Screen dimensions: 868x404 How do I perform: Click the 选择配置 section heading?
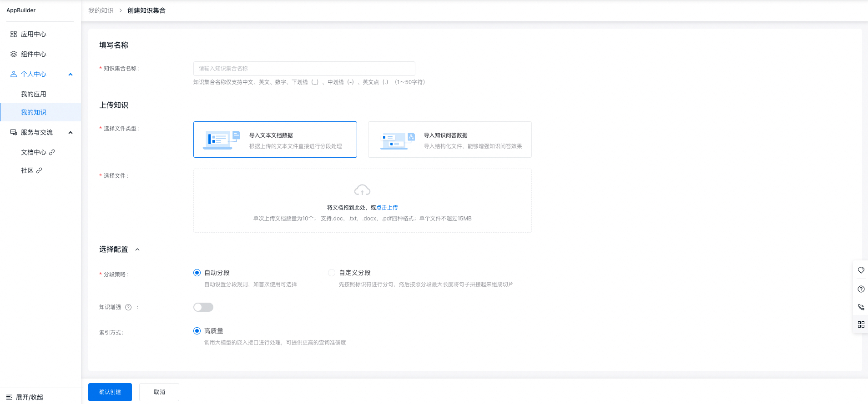[x=114, y=249]
